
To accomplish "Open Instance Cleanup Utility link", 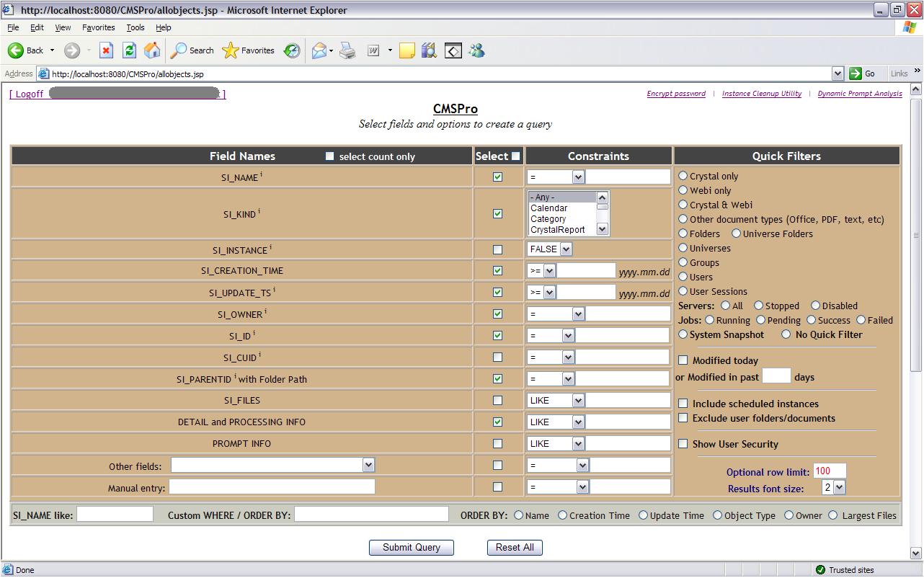I will point(762,94).
